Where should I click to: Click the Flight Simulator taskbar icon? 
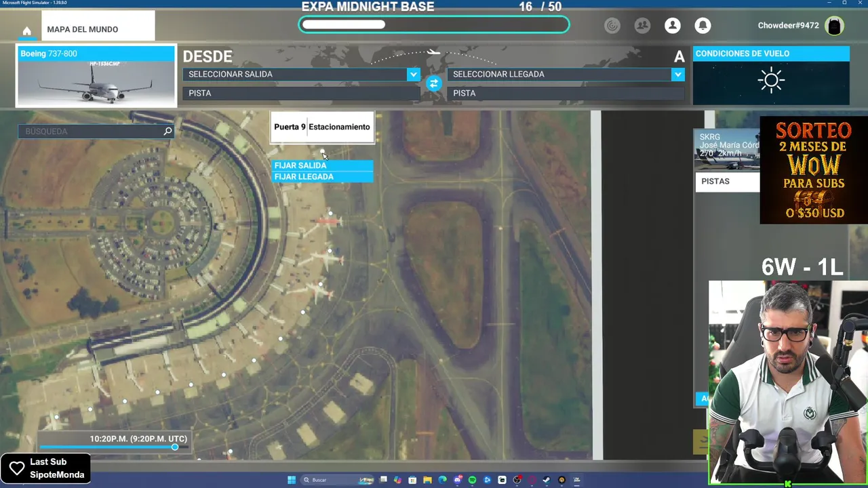(576, 480)
